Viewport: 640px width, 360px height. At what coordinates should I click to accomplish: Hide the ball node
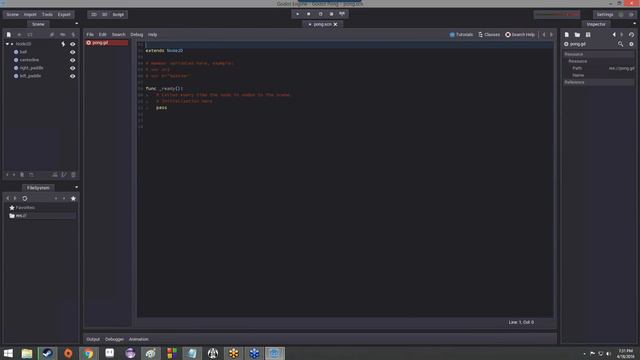[x=73, y=52]
